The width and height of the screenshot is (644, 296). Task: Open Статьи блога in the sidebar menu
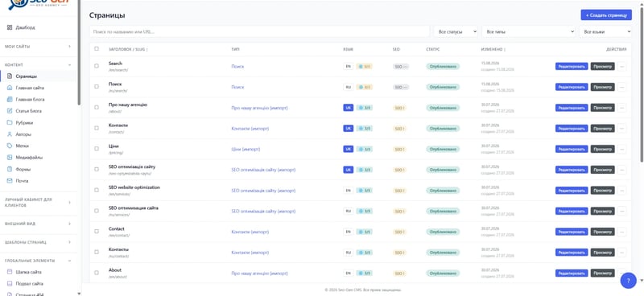click(28, 111)
